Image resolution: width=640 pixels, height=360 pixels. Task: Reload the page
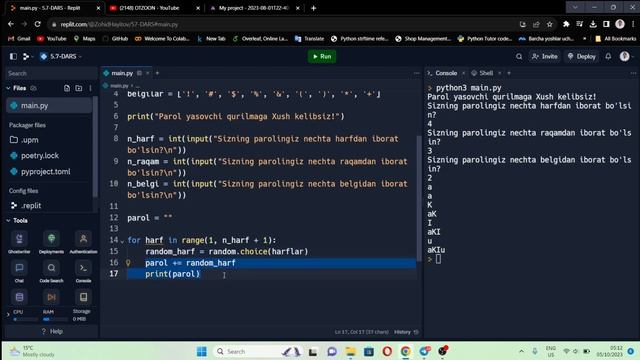38,24
